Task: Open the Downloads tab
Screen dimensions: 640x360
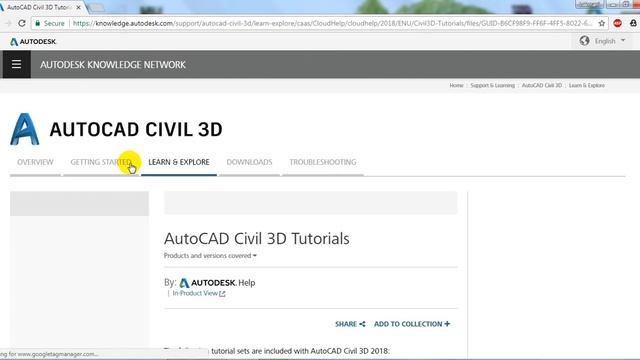Action: [x=249, y=162]
